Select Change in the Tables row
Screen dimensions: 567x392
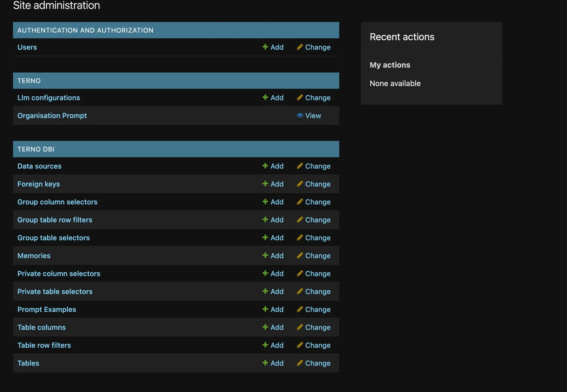[314, 363]
